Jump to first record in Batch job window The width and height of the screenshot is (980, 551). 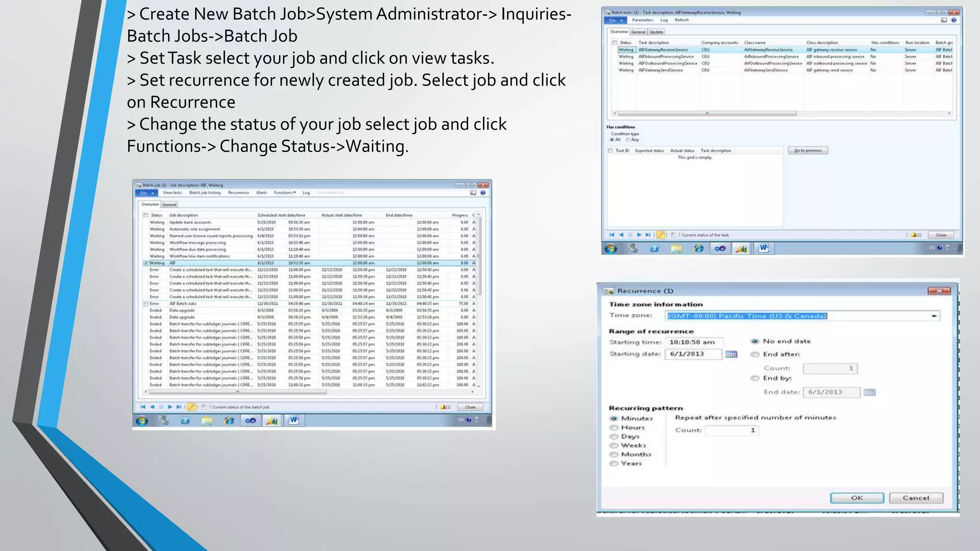click(143, 407)
